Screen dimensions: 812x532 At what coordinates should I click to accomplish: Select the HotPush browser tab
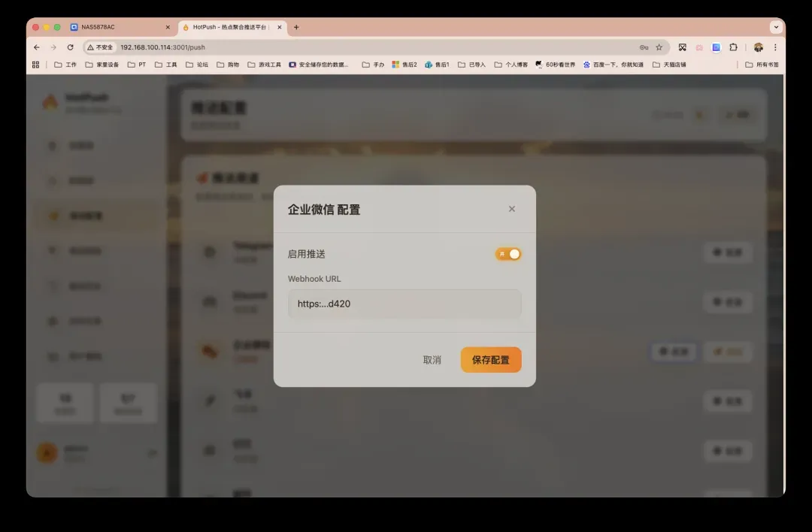pos(229,27)
